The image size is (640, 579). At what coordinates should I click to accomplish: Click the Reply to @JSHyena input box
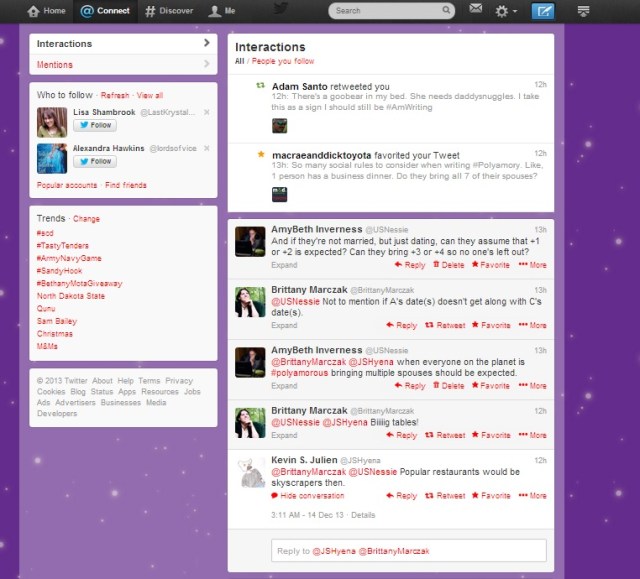pyautogui.click(x=409, y=551)
